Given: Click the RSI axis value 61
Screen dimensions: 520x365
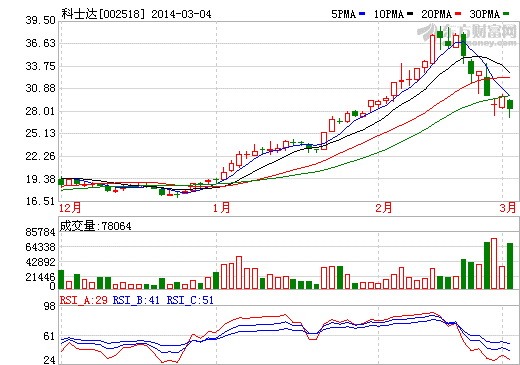Looking at the screenshot, I should tap(50, 336).
